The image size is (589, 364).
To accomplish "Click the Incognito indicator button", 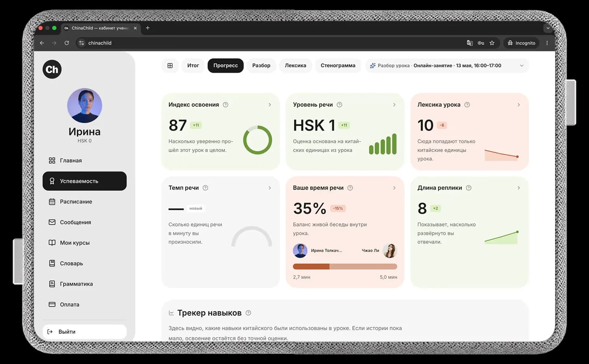I will [x=521, y=43].
